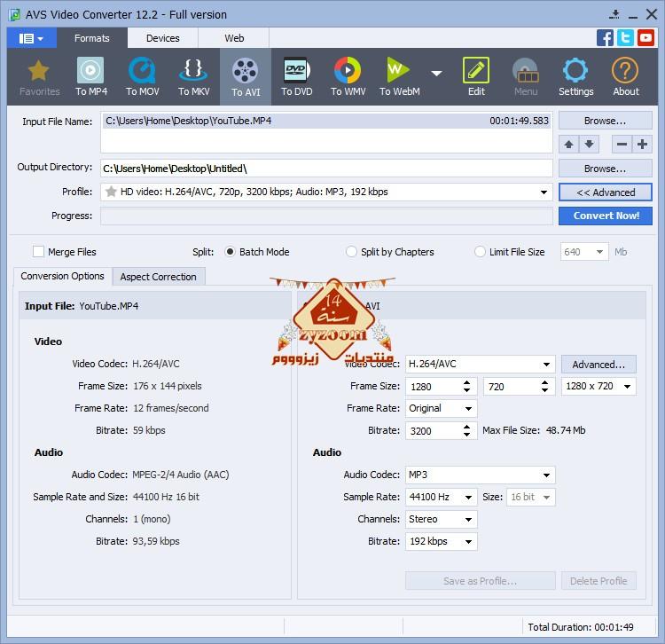Select the To MKV format icon

pyautogui.click(x=193, y=77)
